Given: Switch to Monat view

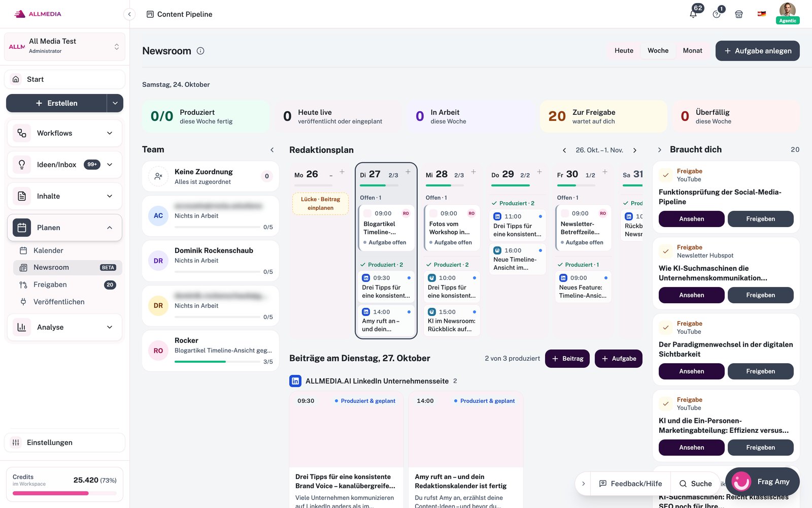Looking at the screenshot, I should [692, 51].
